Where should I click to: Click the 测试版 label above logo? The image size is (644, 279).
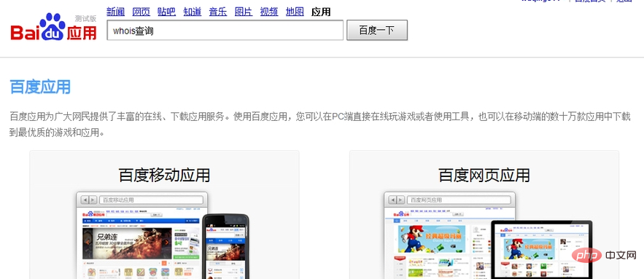point(85,18)
